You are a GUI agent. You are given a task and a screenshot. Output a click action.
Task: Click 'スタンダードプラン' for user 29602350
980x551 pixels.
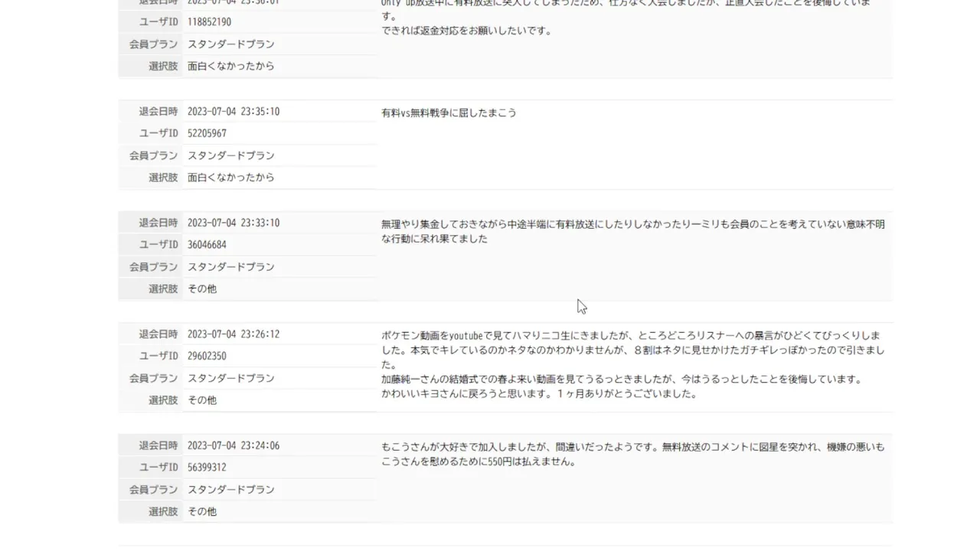coord(231,378)
